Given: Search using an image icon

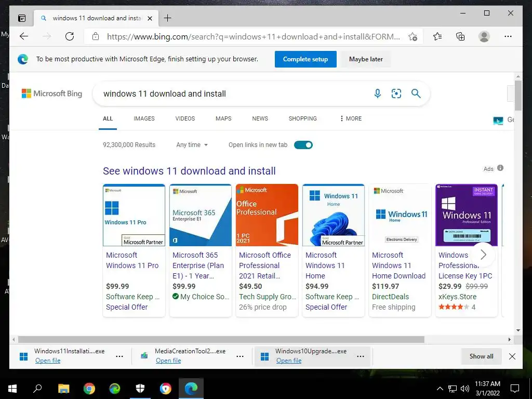Looking at the screenshot, I should [x=396, y=94].
